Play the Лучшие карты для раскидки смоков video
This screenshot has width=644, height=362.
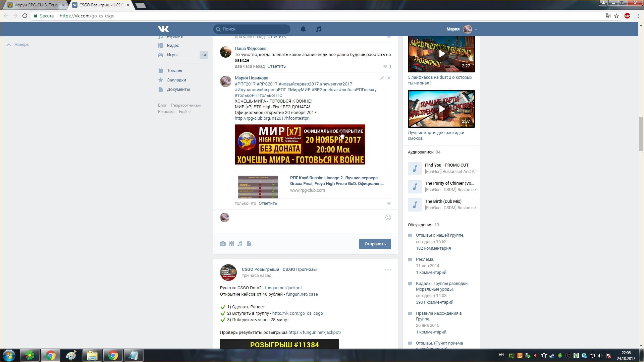(441, 109)
